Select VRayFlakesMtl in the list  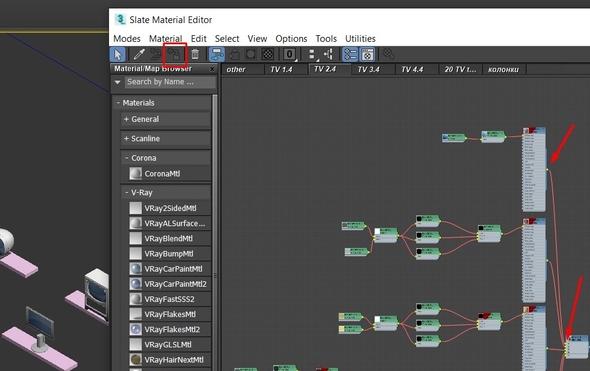pyautogui.click(x=169, y=314)
